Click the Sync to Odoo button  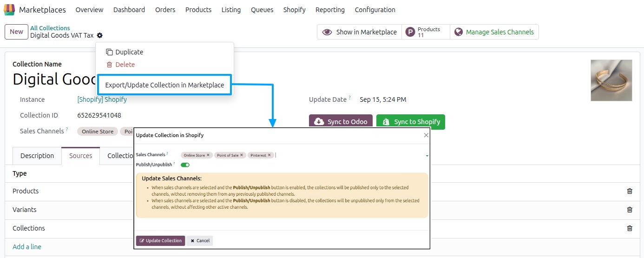coord(341,122)
